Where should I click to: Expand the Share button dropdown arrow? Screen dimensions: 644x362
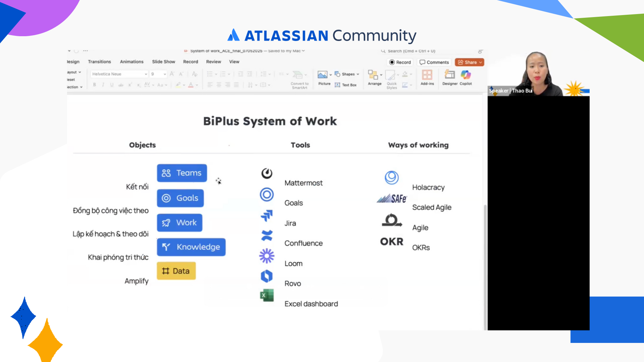coord(480,62)
